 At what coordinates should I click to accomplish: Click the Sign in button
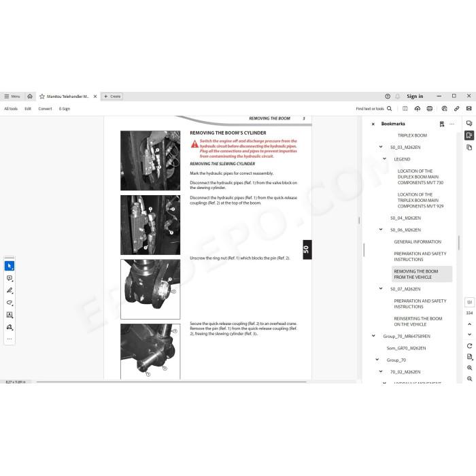[415, 97]
